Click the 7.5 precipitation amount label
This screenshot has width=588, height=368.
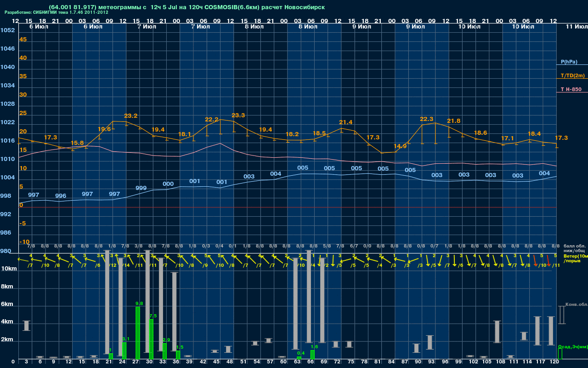pos(153,316)
